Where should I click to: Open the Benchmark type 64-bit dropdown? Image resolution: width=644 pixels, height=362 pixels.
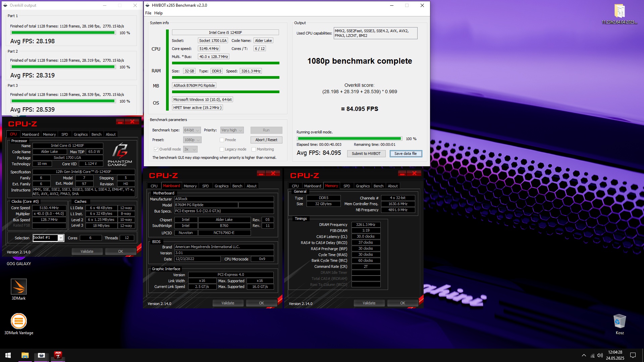[192, 130]
